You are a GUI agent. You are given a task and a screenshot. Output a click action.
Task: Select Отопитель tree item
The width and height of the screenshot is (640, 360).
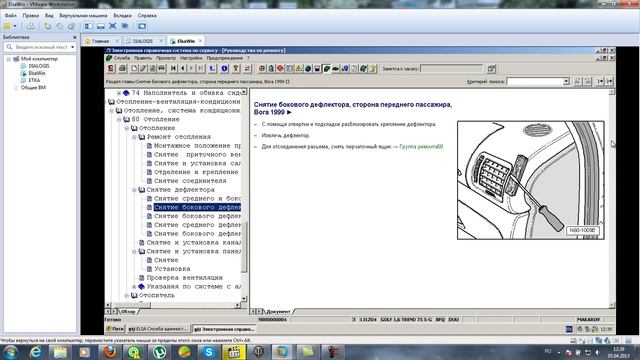tap(157, 295)
